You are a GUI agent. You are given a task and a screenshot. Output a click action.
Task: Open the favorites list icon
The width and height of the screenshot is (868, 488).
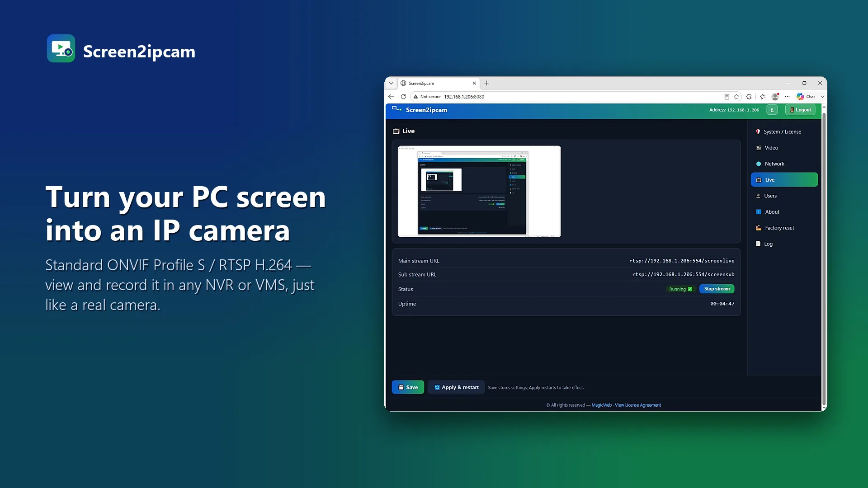pos(763,97)
